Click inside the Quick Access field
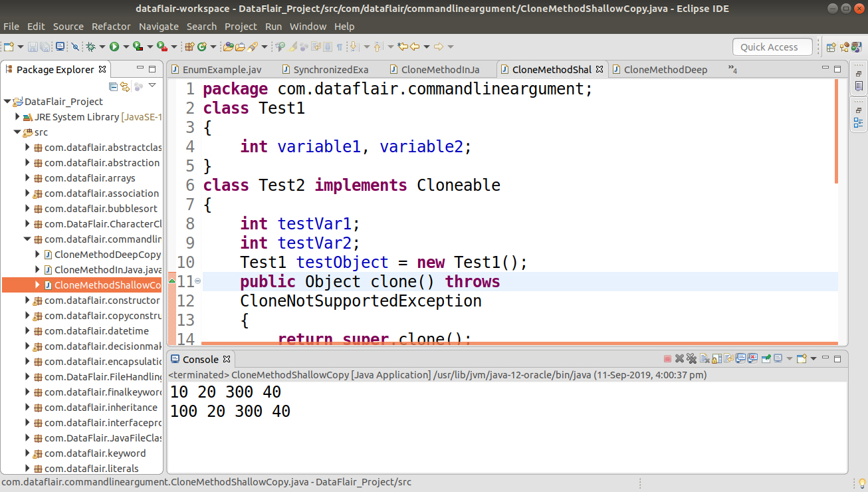868x492 pixels. tap(772, 47)
